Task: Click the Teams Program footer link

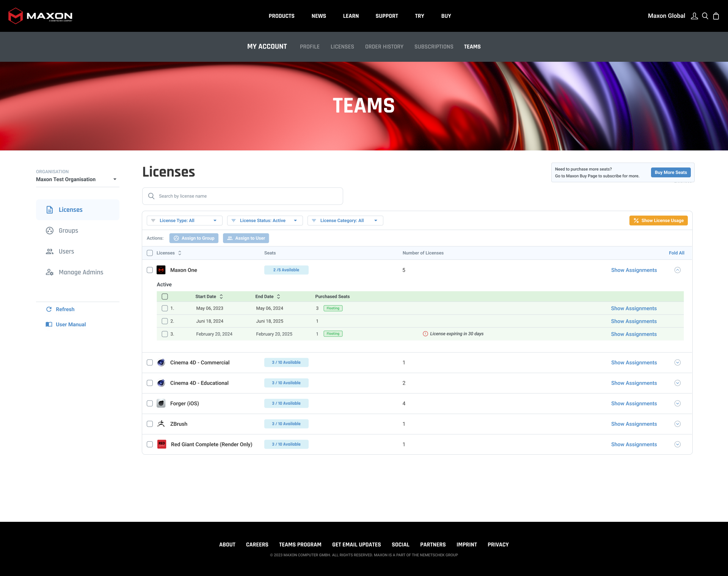Action: pos(300,545)
